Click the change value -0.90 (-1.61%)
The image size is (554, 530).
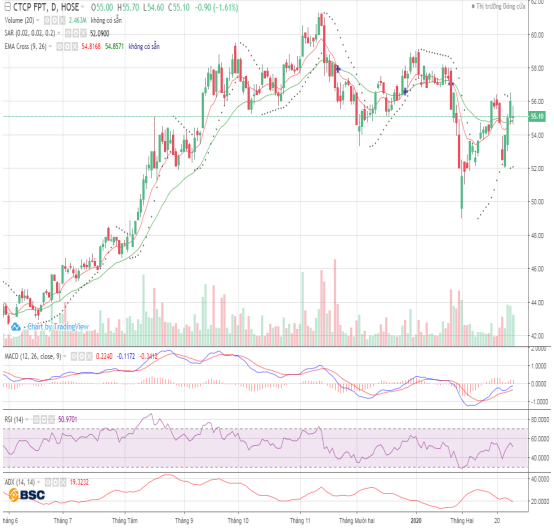[x=217, y=7]
